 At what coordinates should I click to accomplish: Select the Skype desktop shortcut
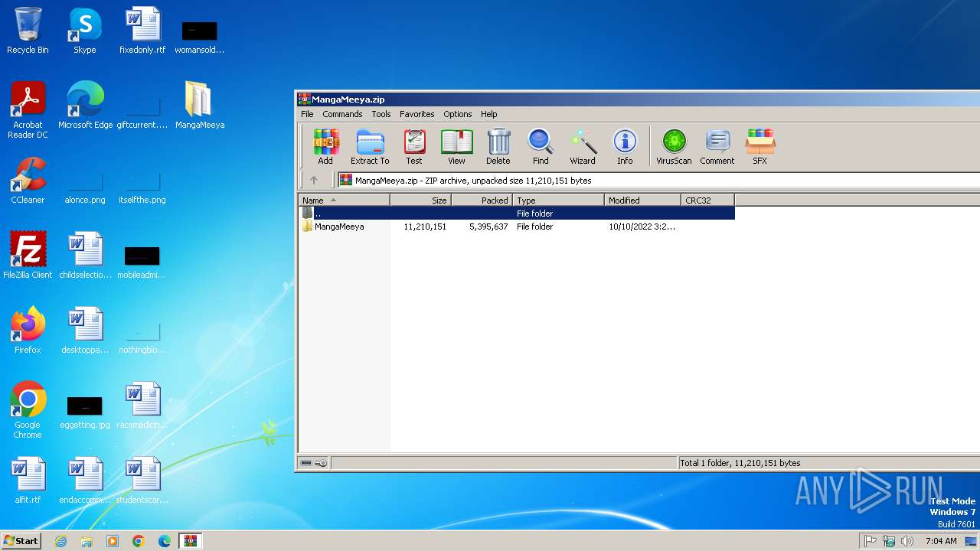pyautogui.click(x=85, y=31)
